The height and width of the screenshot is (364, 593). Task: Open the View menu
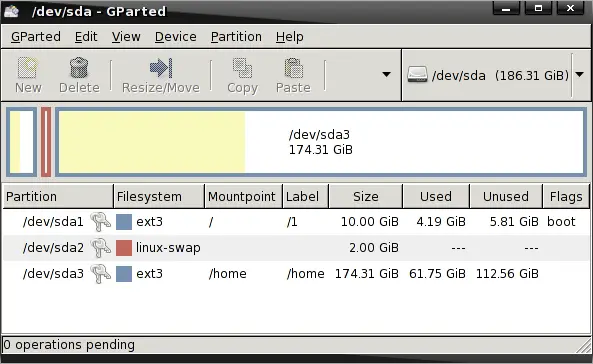pos(126,37)
